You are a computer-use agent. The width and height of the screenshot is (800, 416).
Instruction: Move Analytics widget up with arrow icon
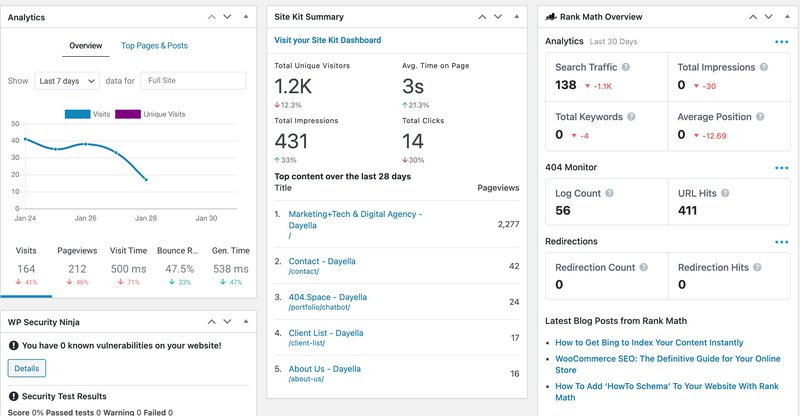pyautogui.click(x=212, y=17)
